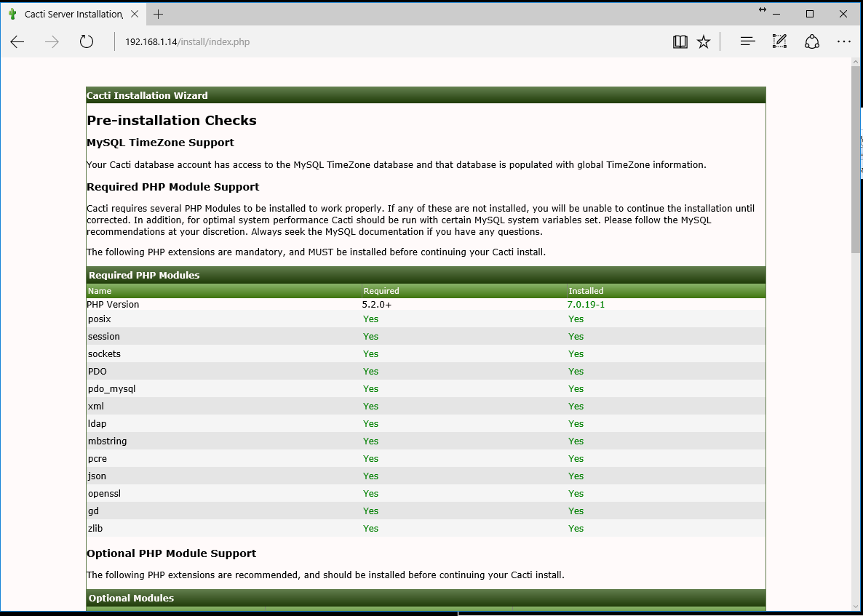Select the gd module name
Image resolution: width=863 pixels, height=616 pixels.
click(93, 511)
